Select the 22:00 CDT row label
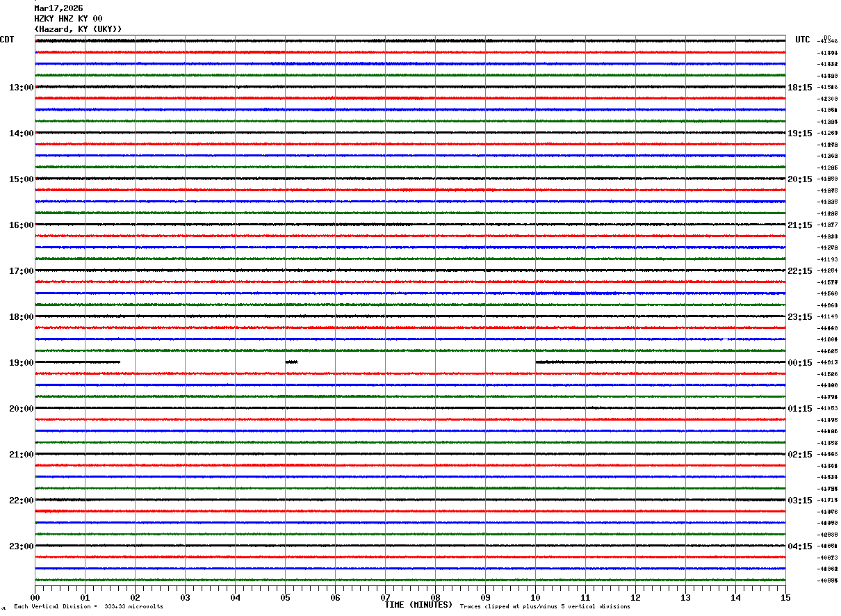The image size is (841, 616). [22, 501]
